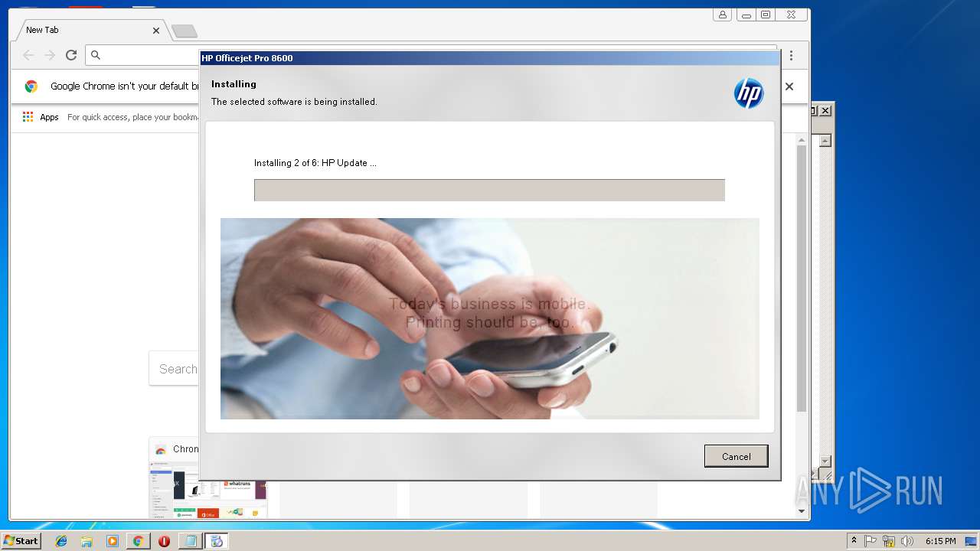This screenshot has height=551, width=980.
Task: Open a new Chrome tab with the new-tab button
Action: click(x=184, y=31)
